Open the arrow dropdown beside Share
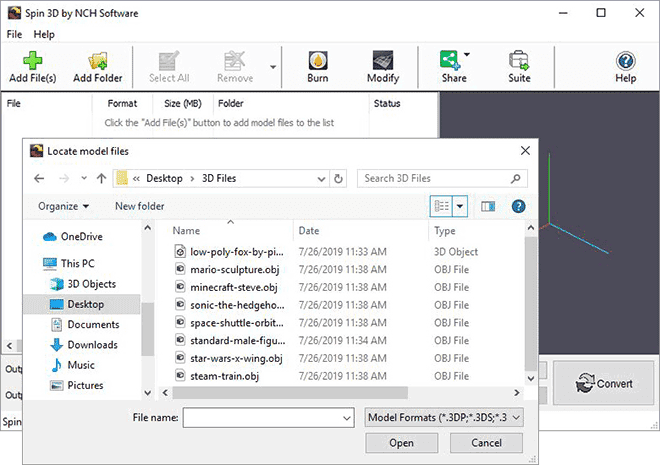 (467, 54)
